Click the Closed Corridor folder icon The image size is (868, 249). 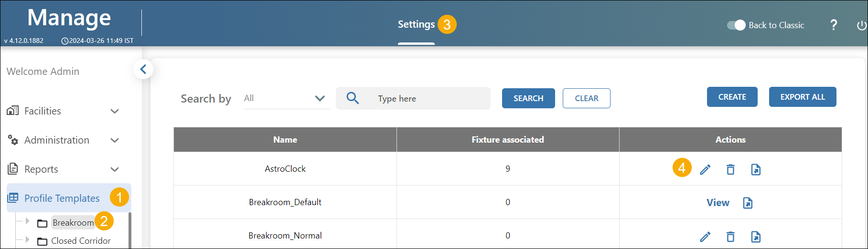43,241
